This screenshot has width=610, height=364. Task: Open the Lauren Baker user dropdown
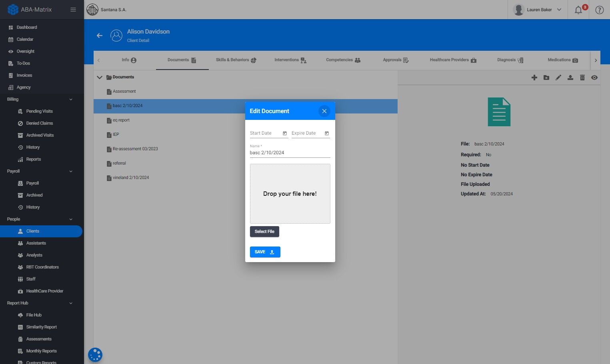coord(538,10)
